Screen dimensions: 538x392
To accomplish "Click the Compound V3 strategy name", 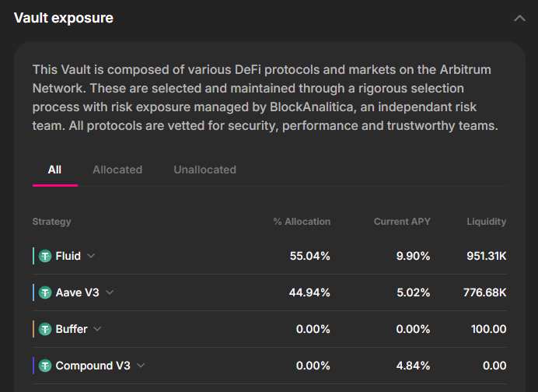I will tap(93, 366).
